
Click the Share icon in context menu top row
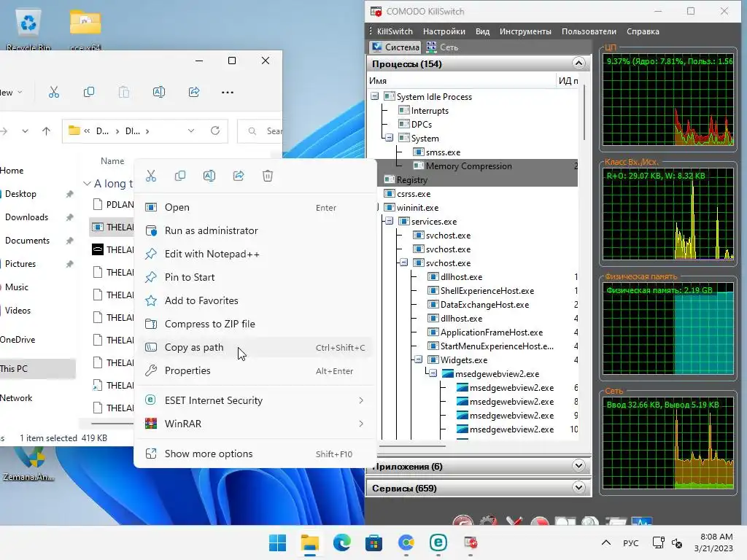click(x=239, y=176)
